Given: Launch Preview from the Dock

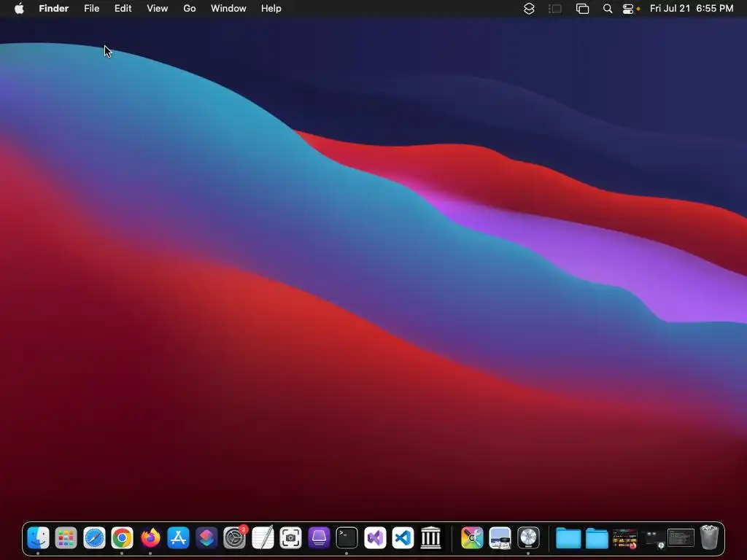Looking at the screenshot, I should [x=500, y=538].
